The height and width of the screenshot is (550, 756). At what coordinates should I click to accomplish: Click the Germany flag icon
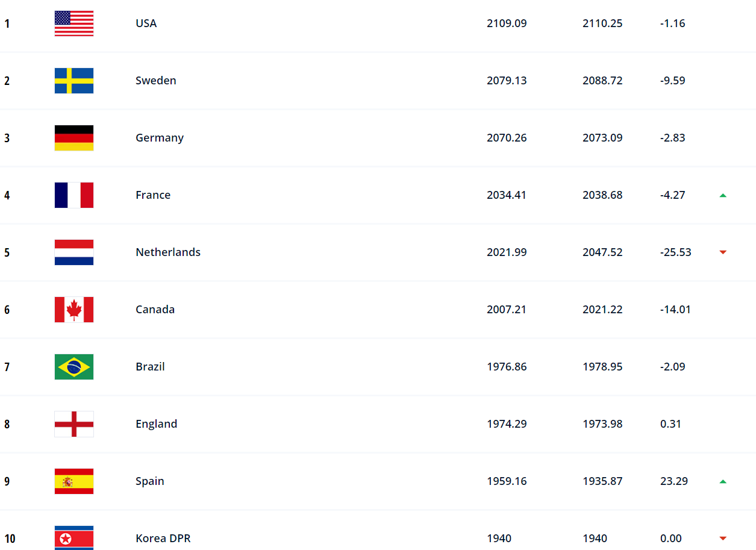pos(74,138)
